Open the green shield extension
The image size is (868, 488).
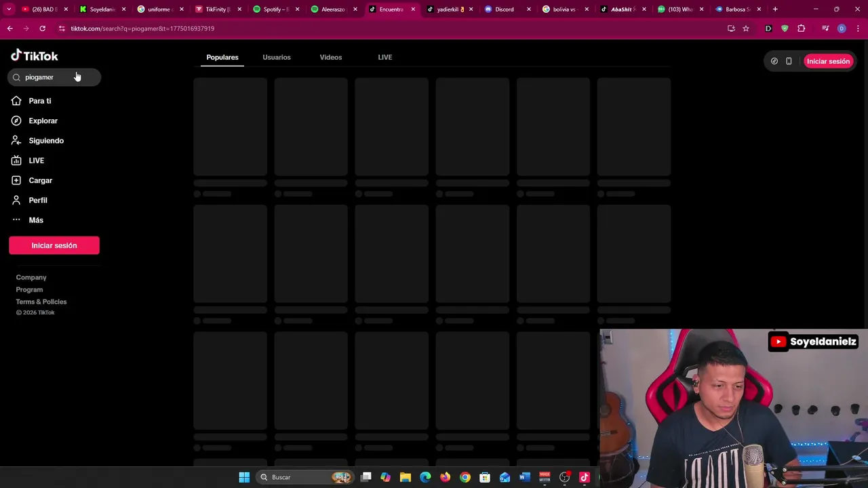click(x=785, y=28)
